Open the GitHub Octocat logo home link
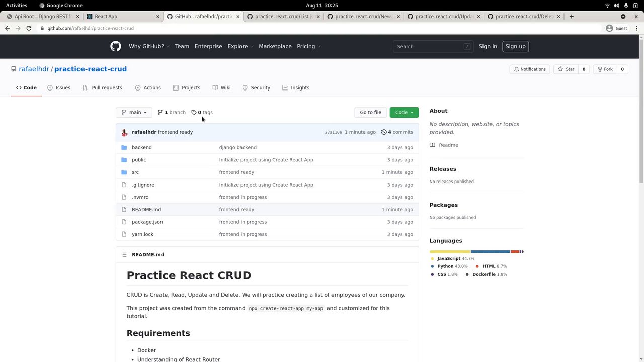The width and height of the screenshot is (644, 362). pyautogui.click(x=116, y=46)
